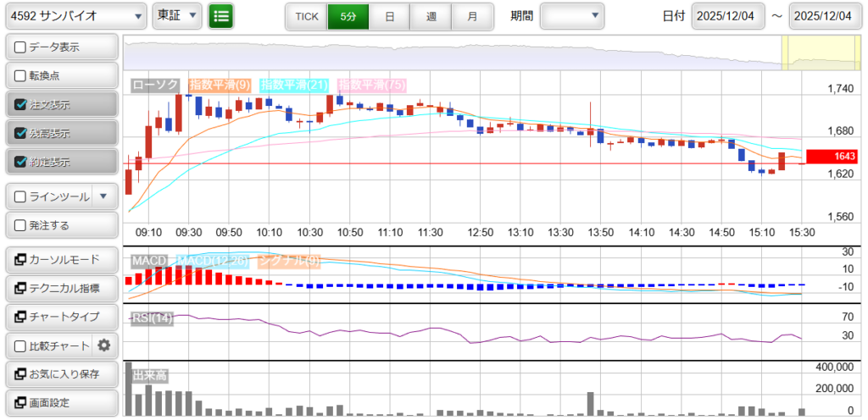The width and height of the screenshot is (868, 420).
Task: Open the 期間 period dropdown
Action: (x=572, y=16)
